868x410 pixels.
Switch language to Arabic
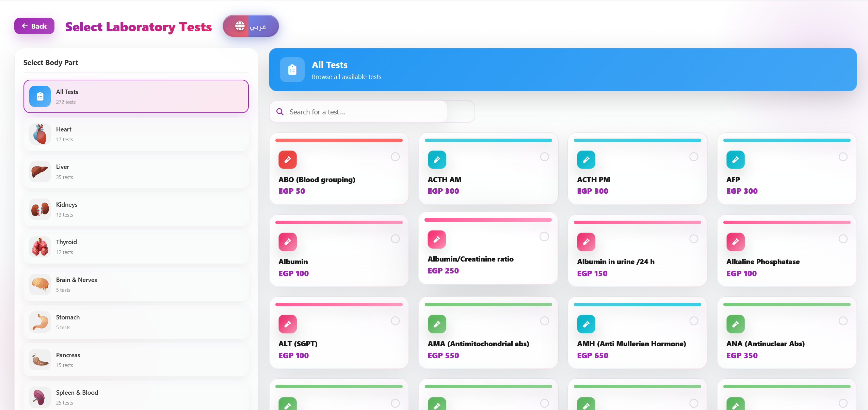pos(251,26)
